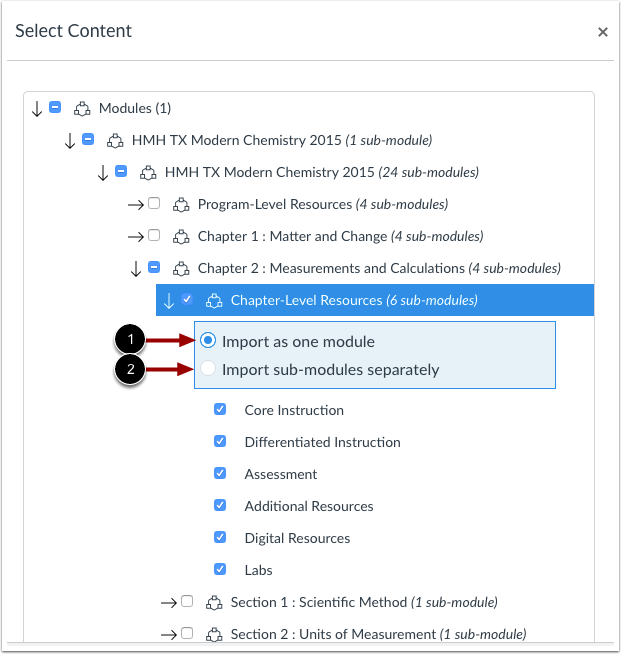621x654 pixels.
Task: Click the Core Instruction label
Action: 294,410
